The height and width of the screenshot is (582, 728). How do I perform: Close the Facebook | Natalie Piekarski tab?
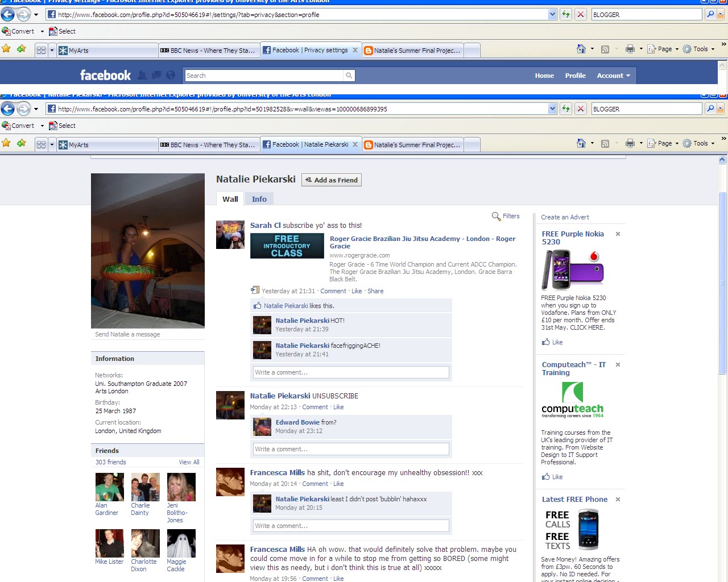[x=355, y=144]
